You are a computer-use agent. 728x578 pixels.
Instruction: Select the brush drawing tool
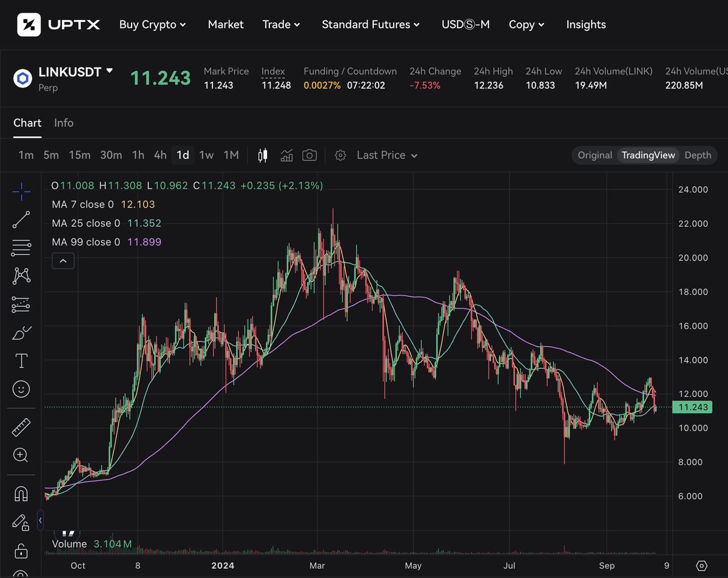(21, 332)
